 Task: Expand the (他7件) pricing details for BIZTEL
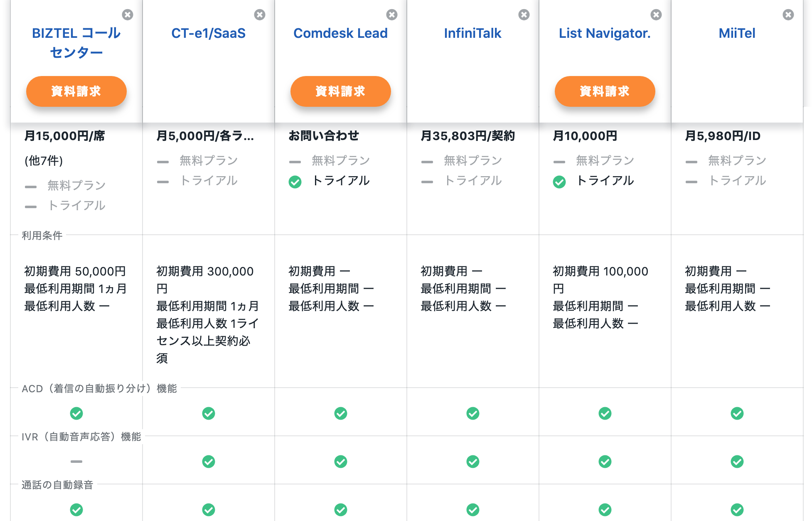[43, 161]
